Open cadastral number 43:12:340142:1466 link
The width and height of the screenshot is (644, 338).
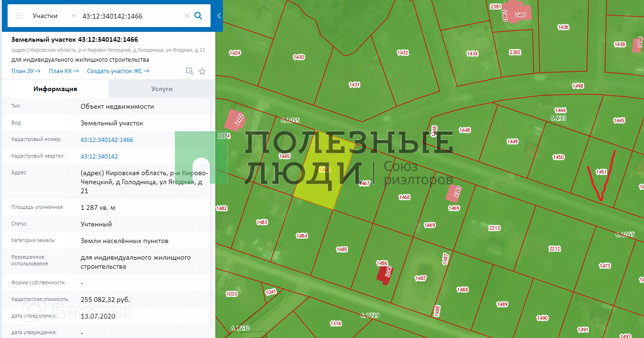tap(107, 140)
